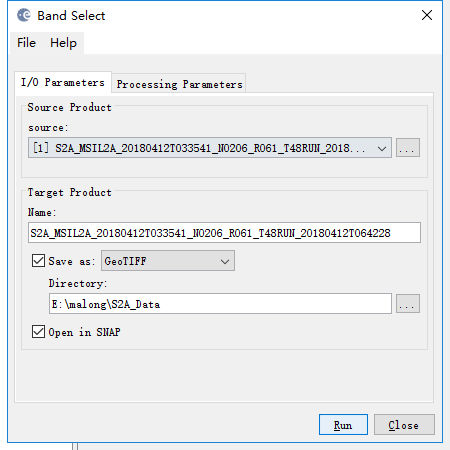
Task: Switch to the Processing Parameters tab
Action: 179,84
